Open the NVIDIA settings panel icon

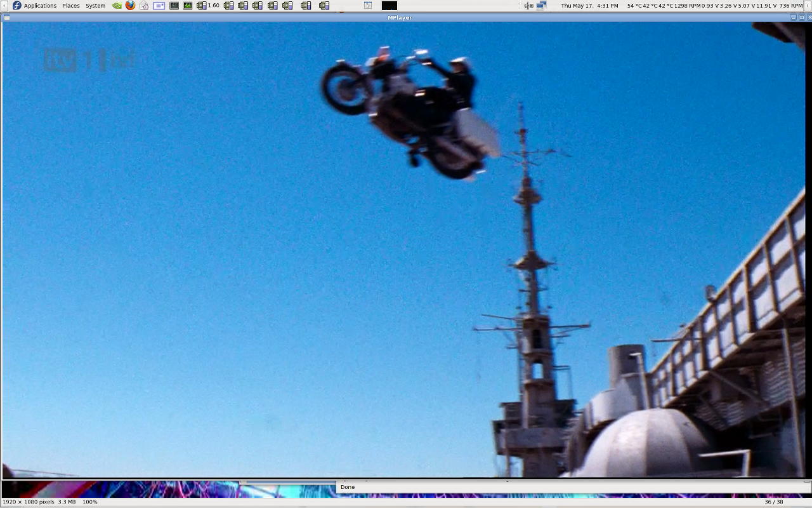[117, 6]
